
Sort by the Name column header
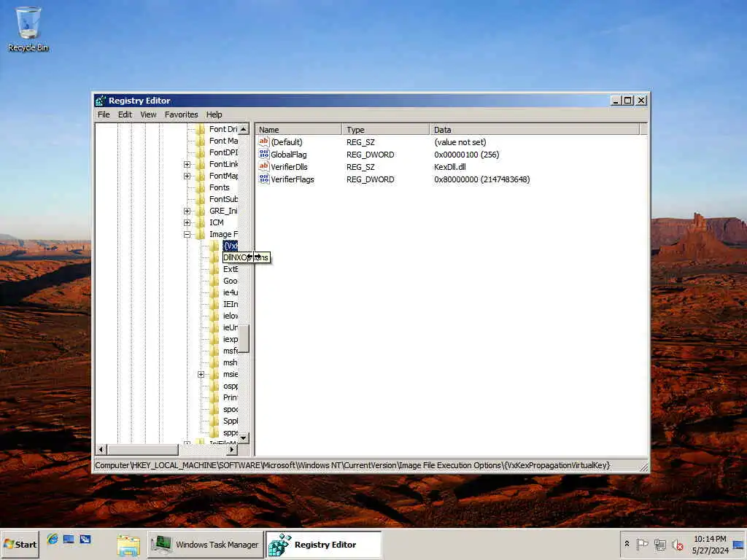(298, 130)
